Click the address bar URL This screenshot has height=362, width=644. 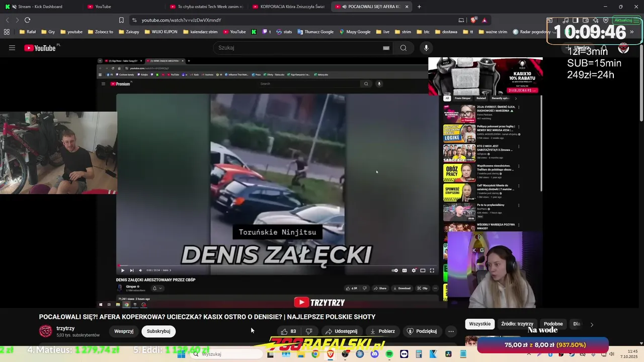(x=182, y=20)
